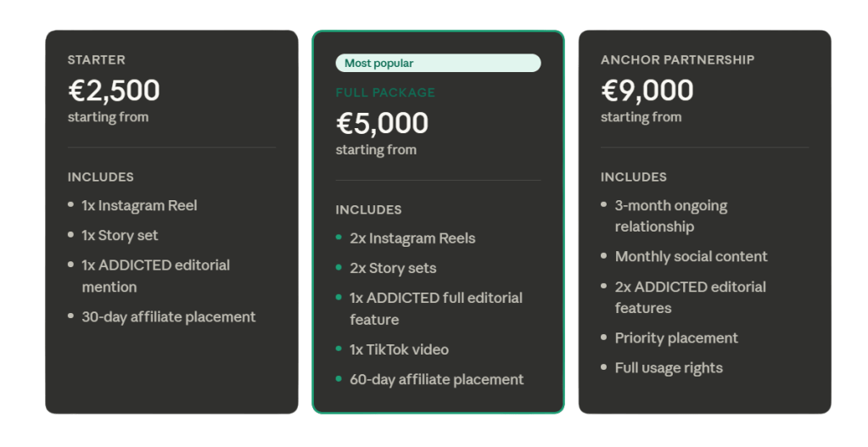Select the Starter package title
The width and height of the screenshot is (868, 447).
click(97, 59)
